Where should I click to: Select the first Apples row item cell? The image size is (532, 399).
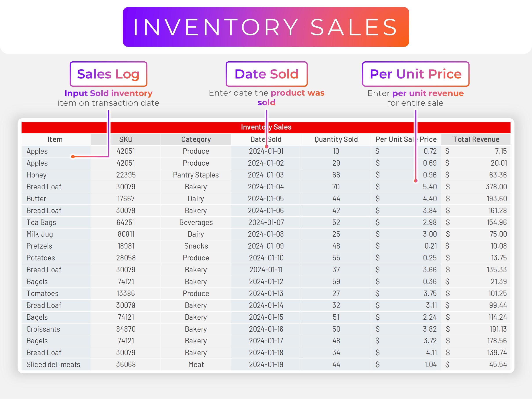37,151
